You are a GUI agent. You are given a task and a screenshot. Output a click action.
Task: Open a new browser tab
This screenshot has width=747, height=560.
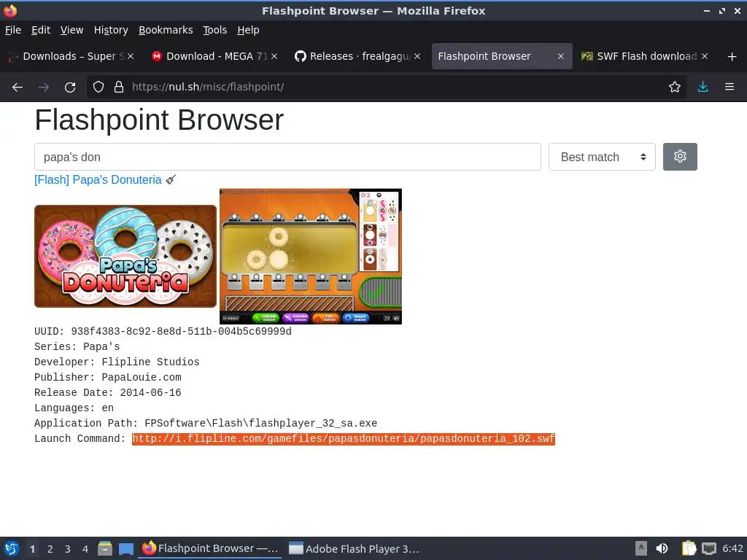(732, 57)
